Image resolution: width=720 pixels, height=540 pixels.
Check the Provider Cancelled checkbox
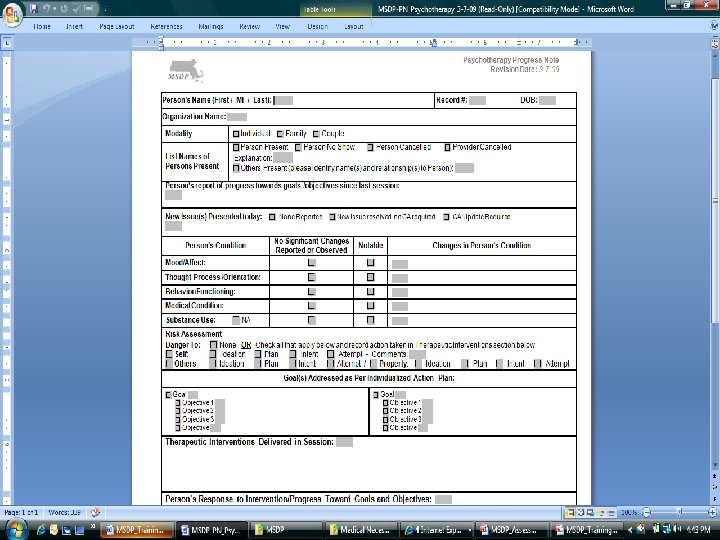(x=447, y=148)
